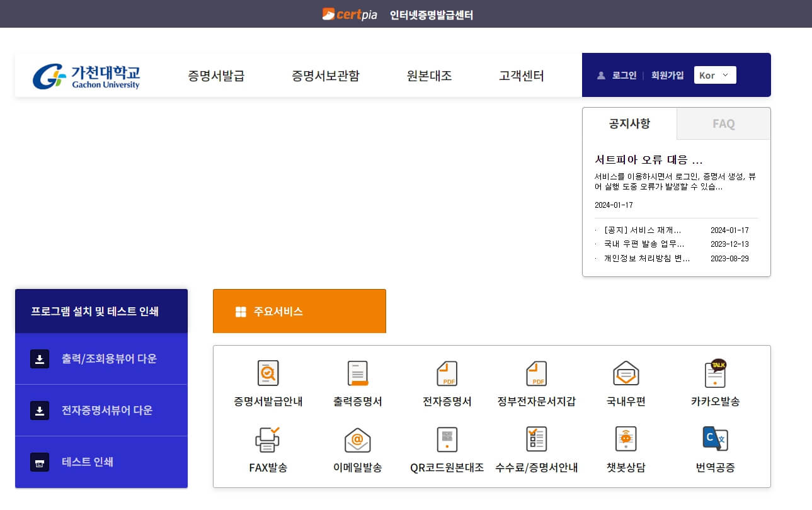Viewport: 812px width, 510px height.
Task: Click the notice summary starting 서비스를 이용하시면서
Action: (675, 182)
